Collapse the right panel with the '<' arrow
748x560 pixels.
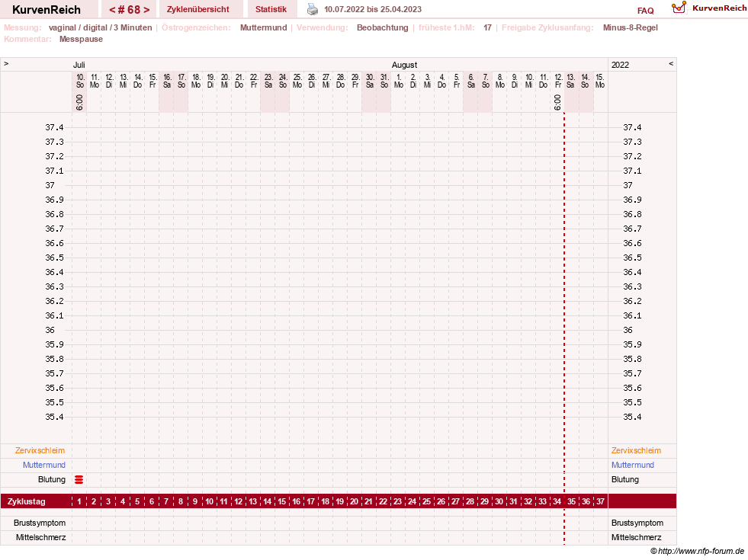pos(671,63)
